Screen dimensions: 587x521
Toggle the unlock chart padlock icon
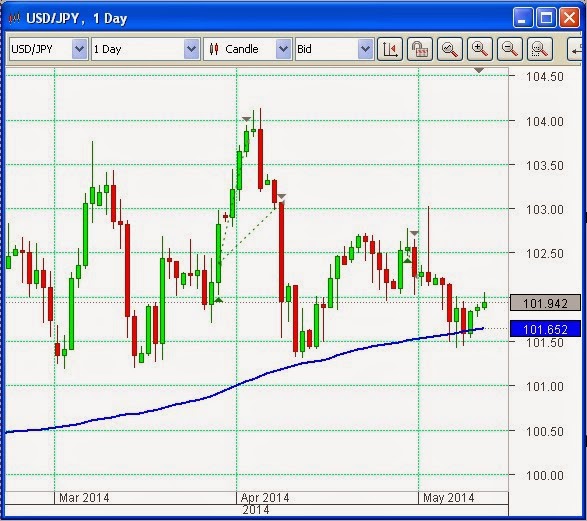tap(420, 49)
